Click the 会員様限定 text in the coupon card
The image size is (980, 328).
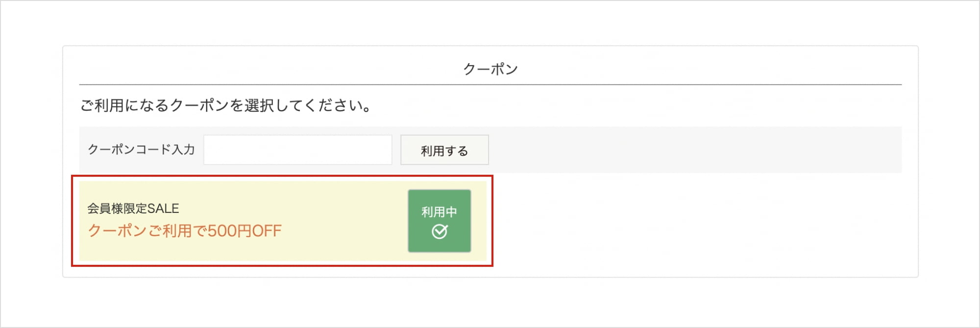click(117, 209)
